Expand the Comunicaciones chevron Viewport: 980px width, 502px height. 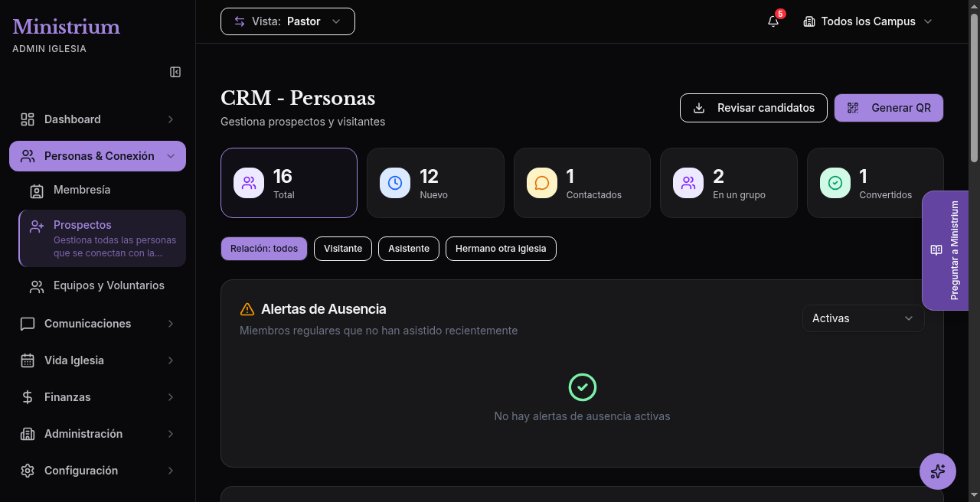click(171, 324)
